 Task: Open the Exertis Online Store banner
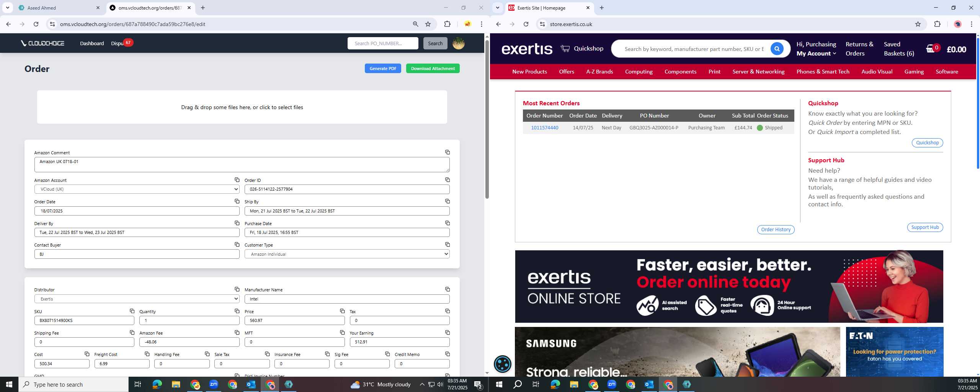click(x=729, y=287)
